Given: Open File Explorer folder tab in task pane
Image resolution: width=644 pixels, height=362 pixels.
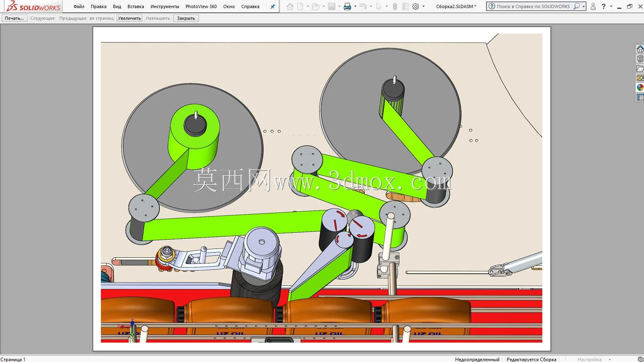Looking at the screenshot, I should (640, 69).
